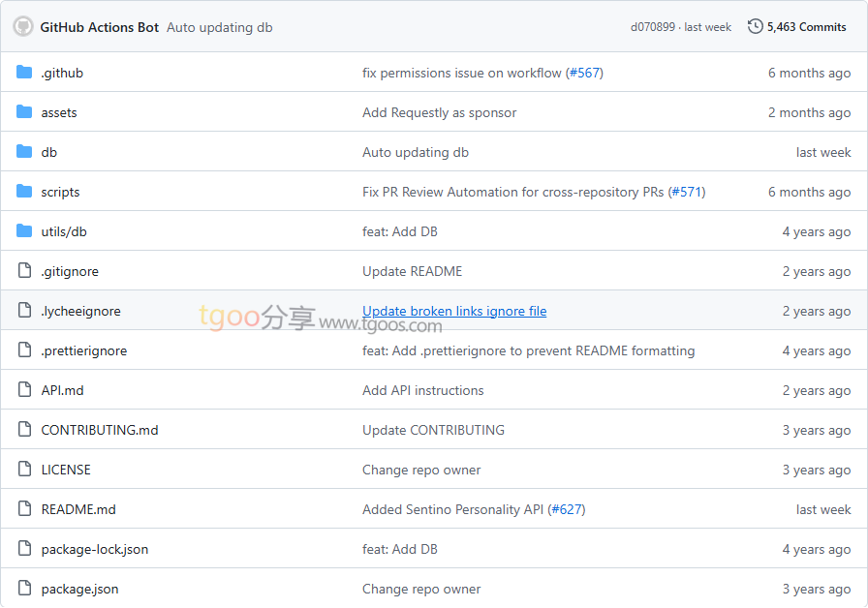The image size is (868, 608).
Task: Open the .gitignore file
Action: [70, 272]
